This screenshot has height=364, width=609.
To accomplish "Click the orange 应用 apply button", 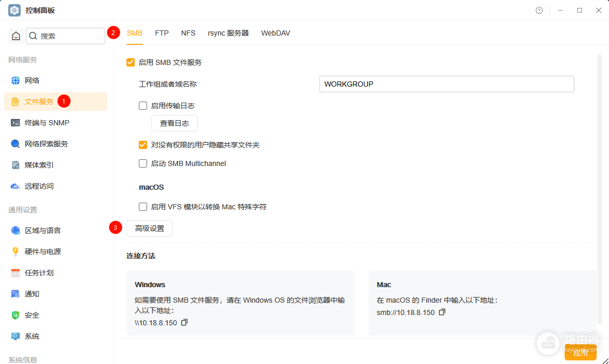I will pyautogui.click(x=580, y=352).
